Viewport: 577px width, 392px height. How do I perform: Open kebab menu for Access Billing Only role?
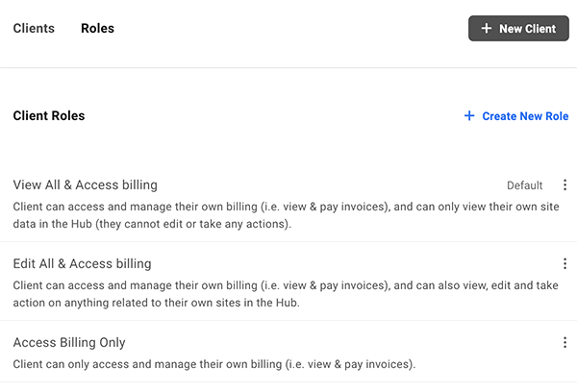point(564,343)
